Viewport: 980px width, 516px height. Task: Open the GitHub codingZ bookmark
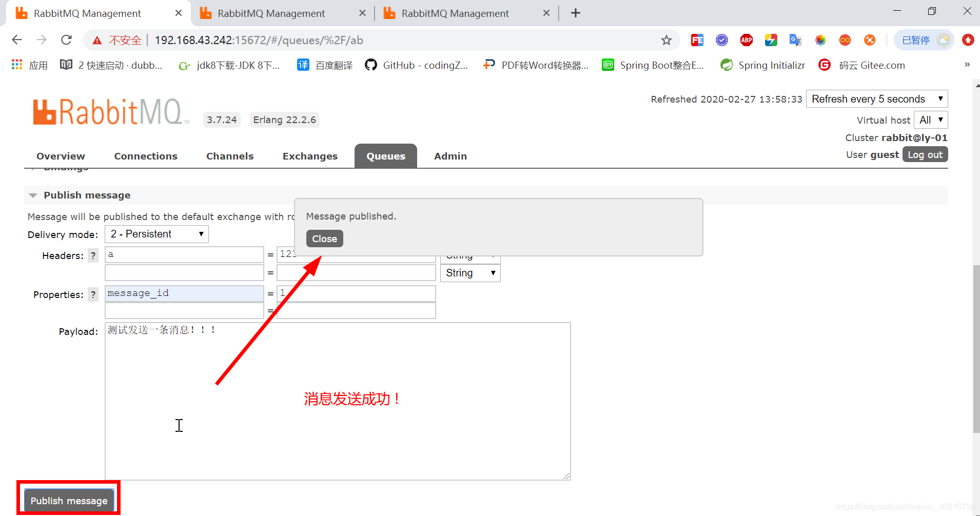point(417,65)
